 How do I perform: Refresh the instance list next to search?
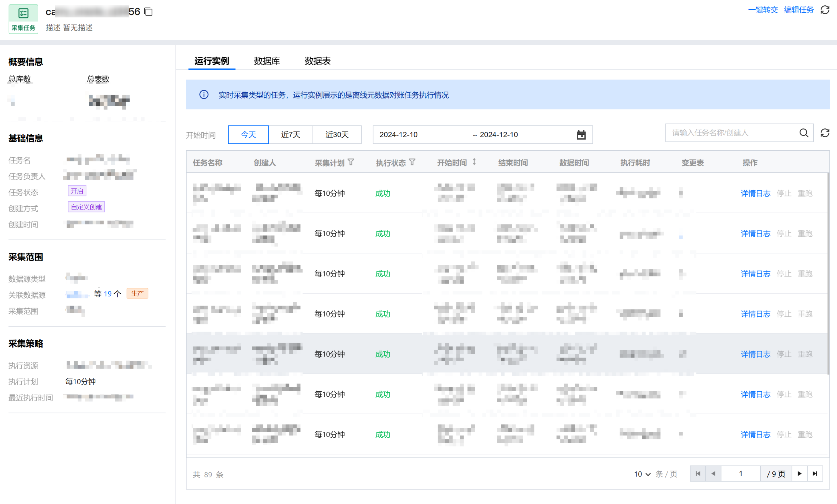pos(825,133)
